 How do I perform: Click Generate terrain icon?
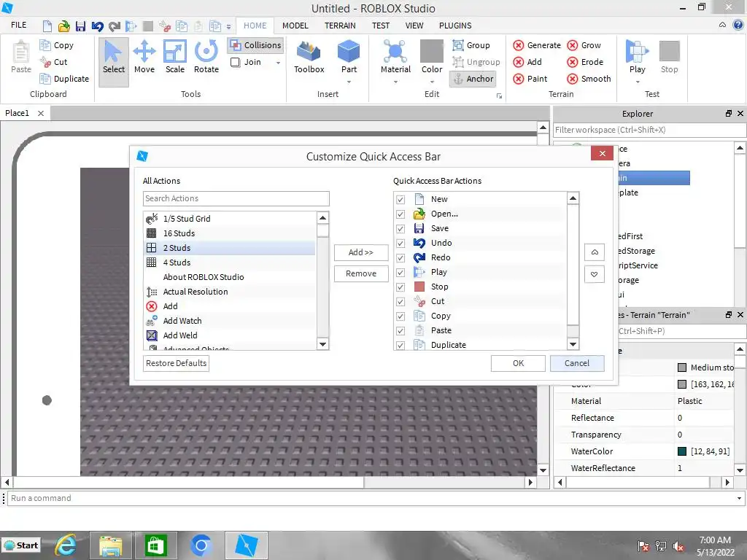[x=519, y=45]
